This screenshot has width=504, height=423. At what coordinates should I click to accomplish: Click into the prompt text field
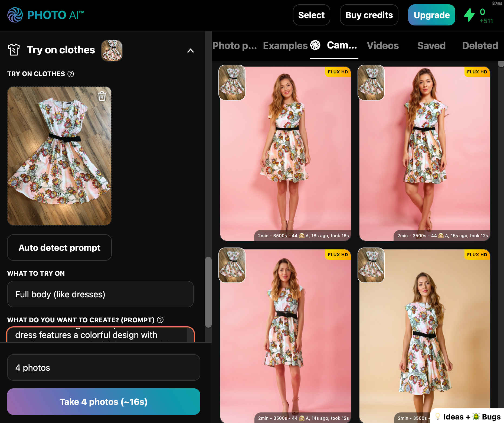97,335
